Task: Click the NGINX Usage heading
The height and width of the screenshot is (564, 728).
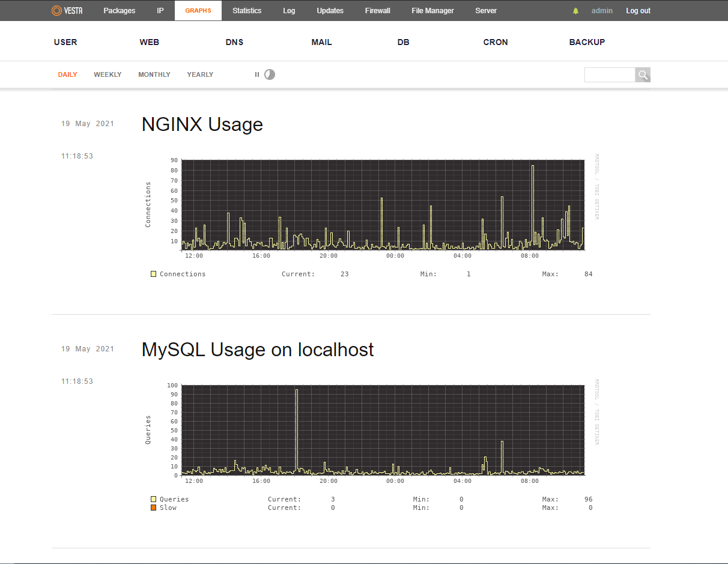Action: click(202, 124)
